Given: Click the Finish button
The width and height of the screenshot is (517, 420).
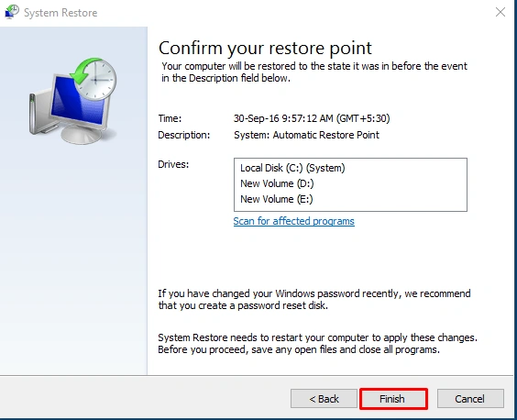Looking at the screenshot, I should point(393,399).
